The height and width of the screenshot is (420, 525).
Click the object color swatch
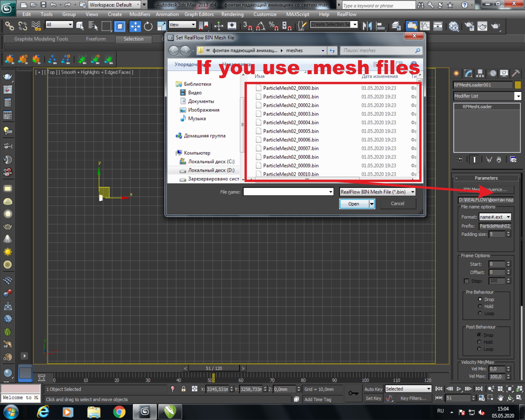[518, 85]
